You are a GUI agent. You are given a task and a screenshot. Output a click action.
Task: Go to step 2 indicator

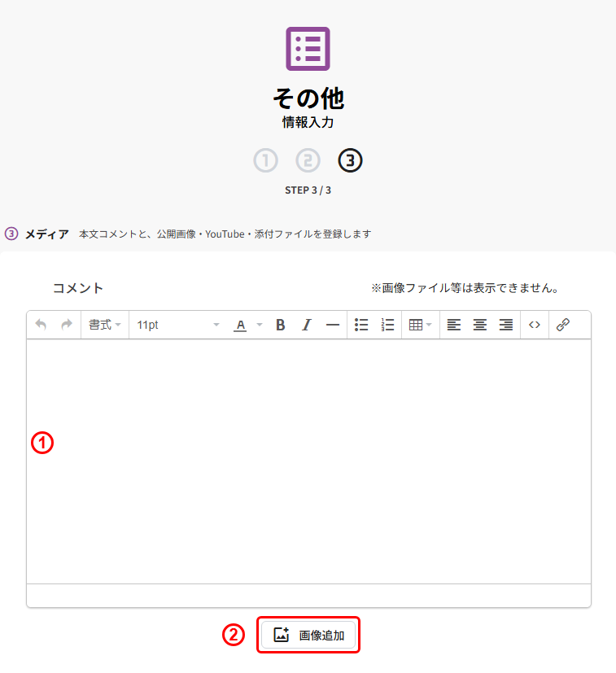[308, 160]
